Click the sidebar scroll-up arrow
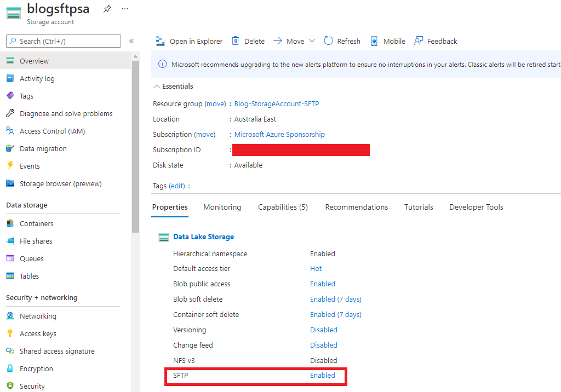Screen dimensions: 561x392 (x=135, y=56)
